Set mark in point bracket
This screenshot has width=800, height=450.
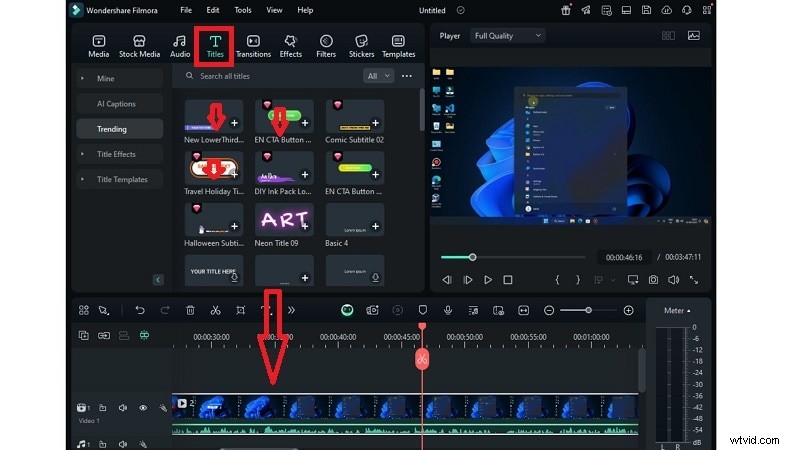click(557, 280)
